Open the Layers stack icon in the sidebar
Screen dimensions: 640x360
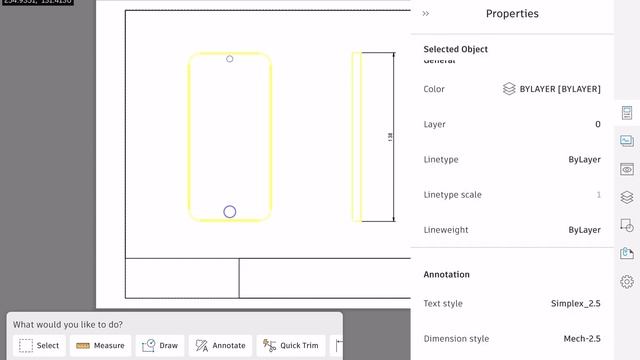627,198
